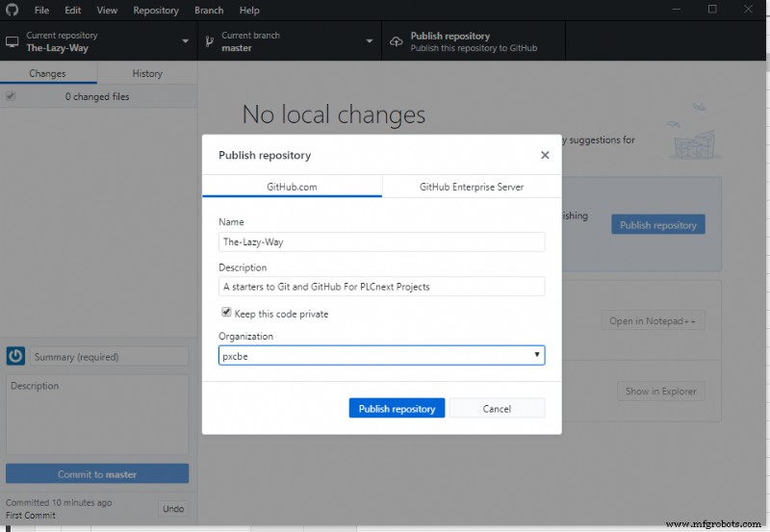This screenshot has height=532, width=770.
Task: Click the publish cloud upload icon
Action: (x=397, y=41)
